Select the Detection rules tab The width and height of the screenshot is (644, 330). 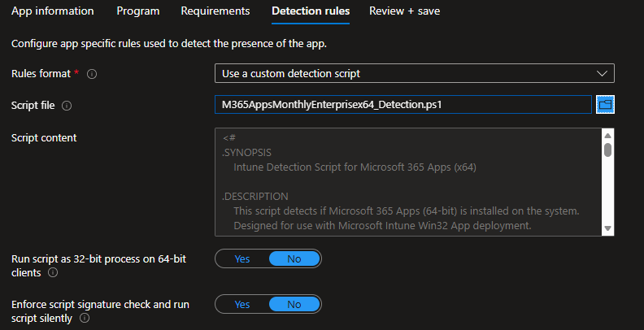click(310, 11)
